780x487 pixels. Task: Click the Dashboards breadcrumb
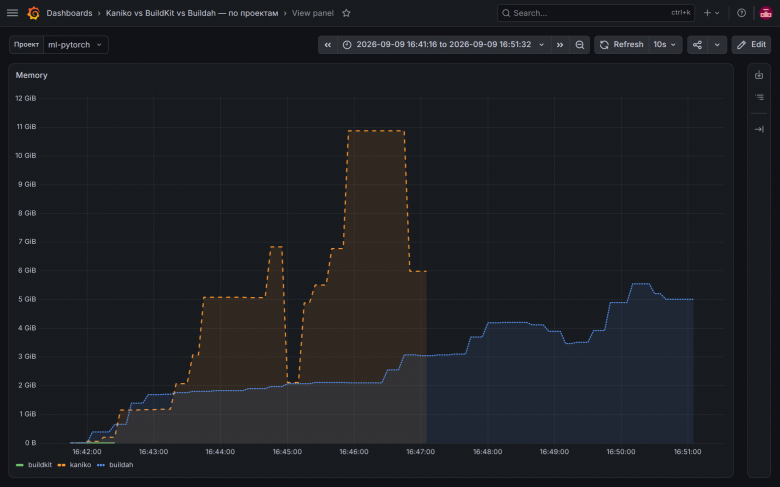point(69,13)
